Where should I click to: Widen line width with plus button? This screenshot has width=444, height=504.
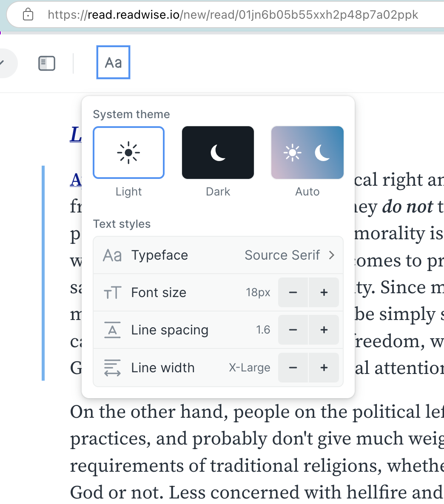324,368
